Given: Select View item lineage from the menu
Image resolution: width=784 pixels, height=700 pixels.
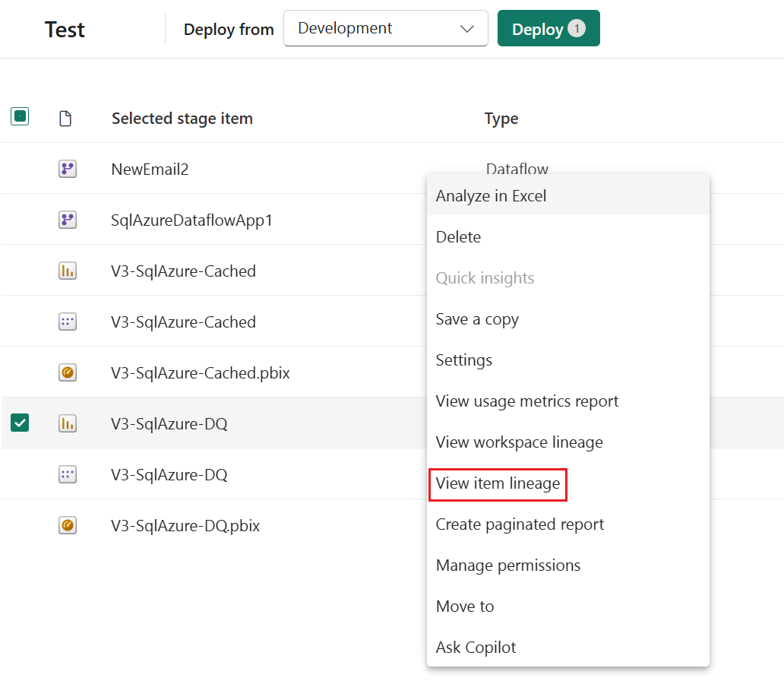Looking at the screenshot, I should (497, 483).
